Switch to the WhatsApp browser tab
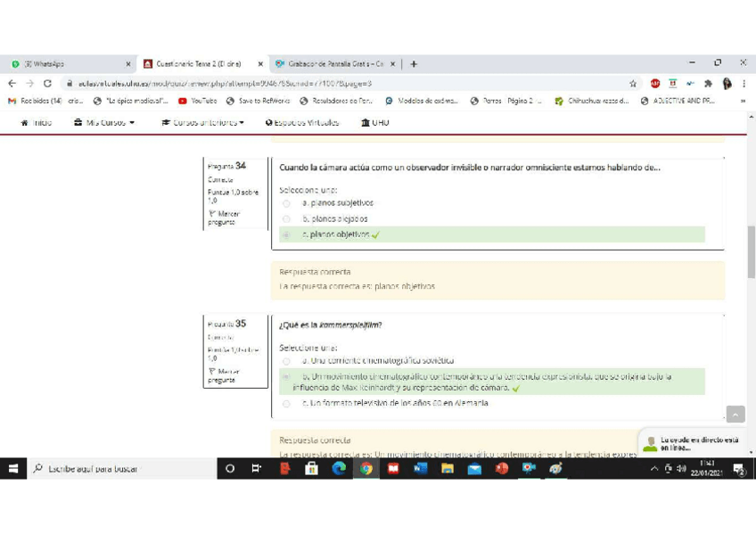 [67, 64]
